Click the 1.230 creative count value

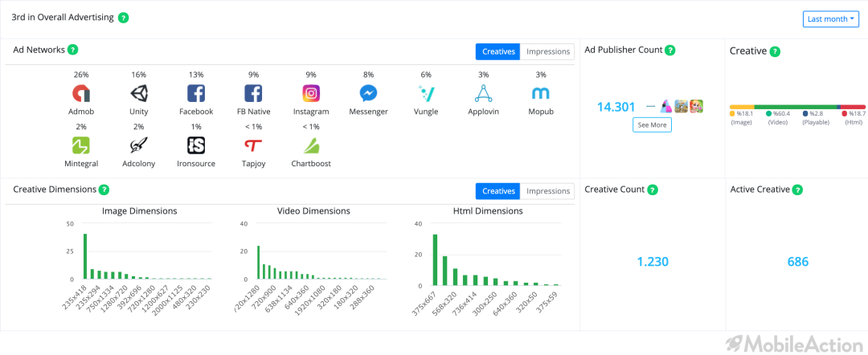(x=652, y=262)
